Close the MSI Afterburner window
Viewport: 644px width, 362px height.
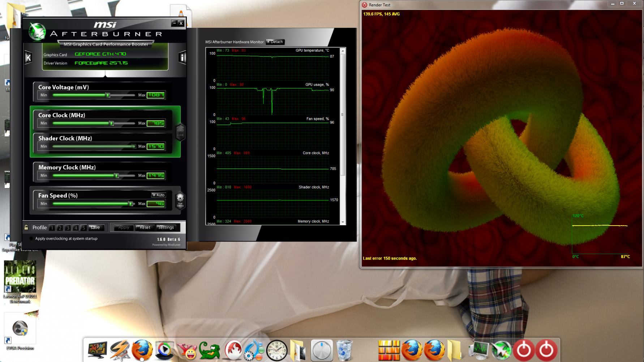(x=181, y=23)
